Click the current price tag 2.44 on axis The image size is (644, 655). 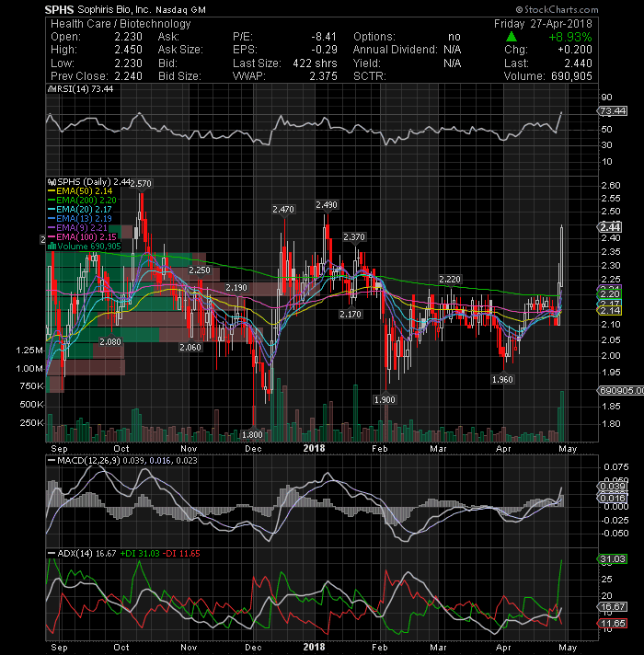point(610,227)
